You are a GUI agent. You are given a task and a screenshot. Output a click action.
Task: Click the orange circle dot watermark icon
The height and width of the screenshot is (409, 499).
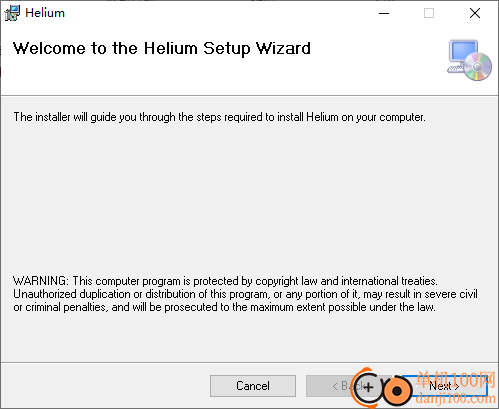point(397,390)
